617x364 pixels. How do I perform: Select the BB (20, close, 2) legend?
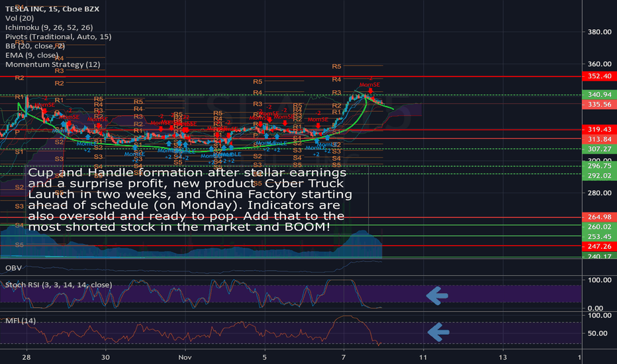(35, 46)
